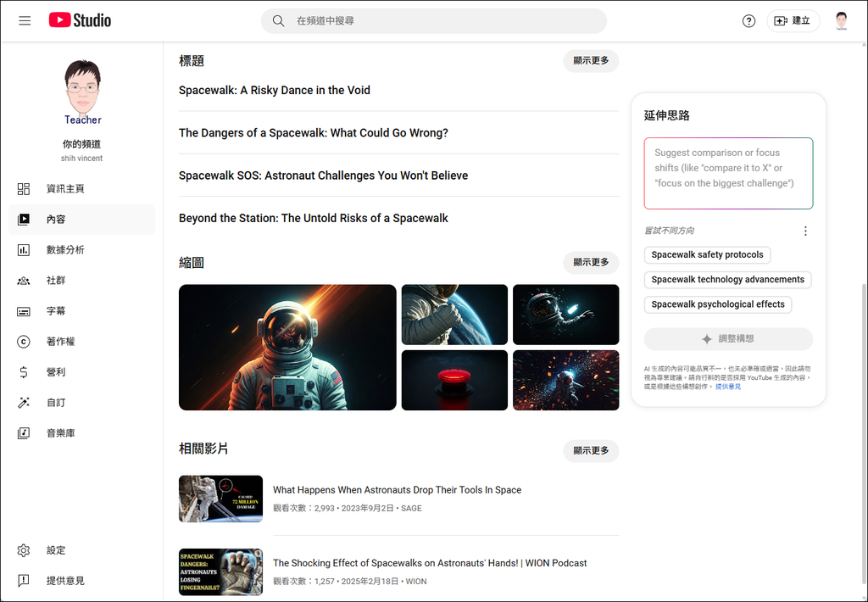Click the 著作權 copyright icon
Image resolution: width=868 pixels, height=602 pixels.
[23, 342]
